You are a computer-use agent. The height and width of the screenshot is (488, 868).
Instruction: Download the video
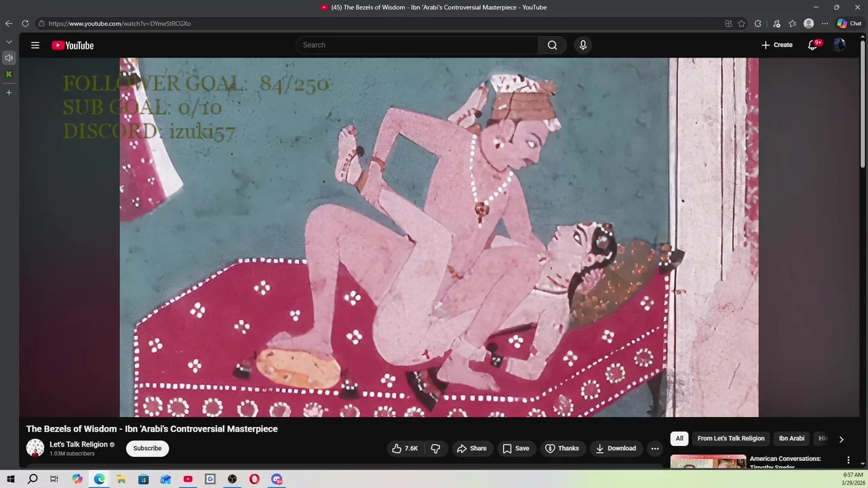click(x=616, y=449)
